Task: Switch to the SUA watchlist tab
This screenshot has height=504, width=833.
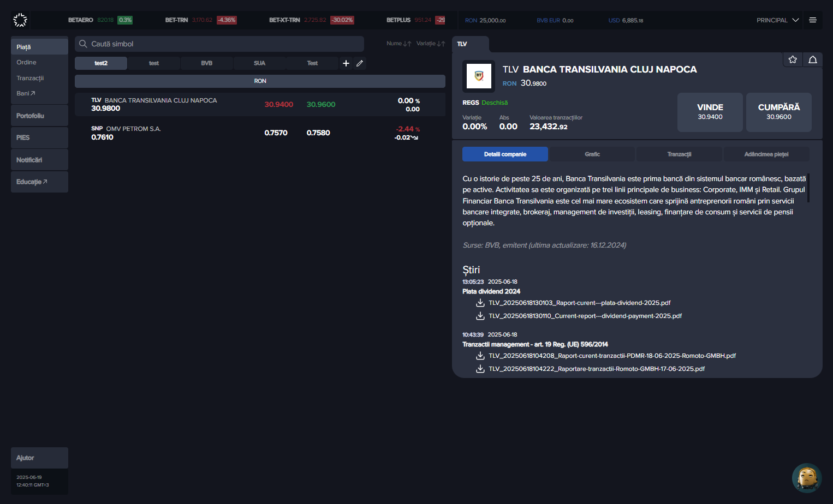Action: [259, 63]
